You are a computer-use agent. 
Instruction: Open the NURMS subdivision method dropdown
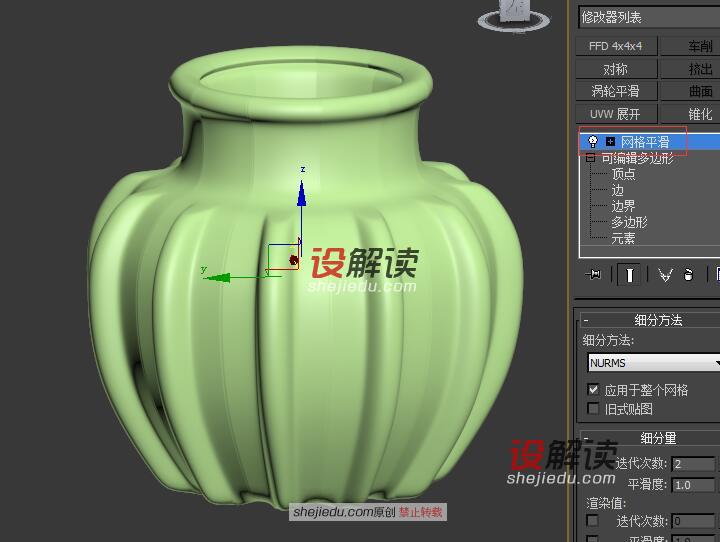(654, 363)
